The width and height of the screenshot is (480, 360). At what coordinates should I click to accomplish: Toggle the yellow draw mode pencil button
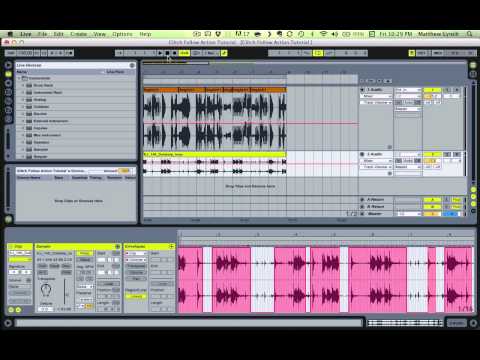point(224,53)
